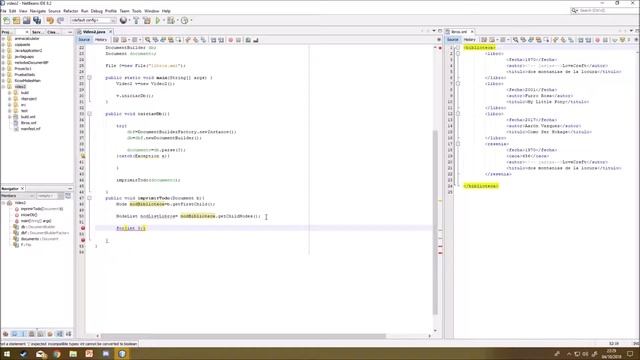The width and height of the screenshot is (640, 360).
Task: Click the Undo toolbar icon
Action: (x=50, y=20)
